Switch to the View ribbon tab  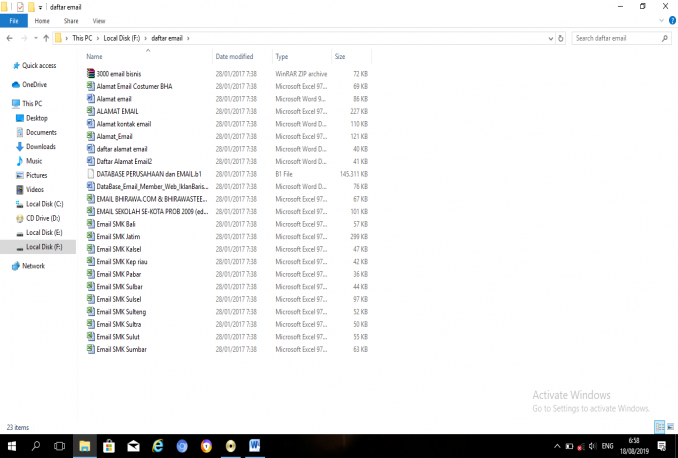pos(98,20)
